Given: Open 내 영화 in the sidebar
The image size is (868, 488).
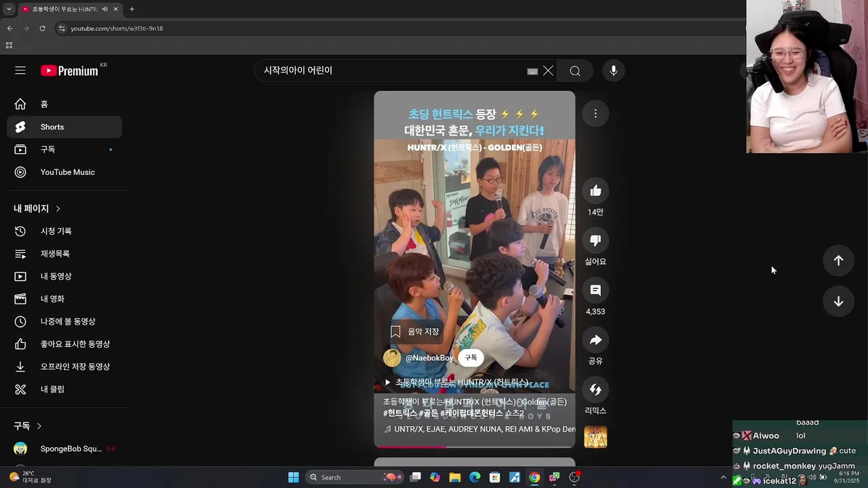Looking at the screenshot, I should pyautogui.click(x=64, y=299).
